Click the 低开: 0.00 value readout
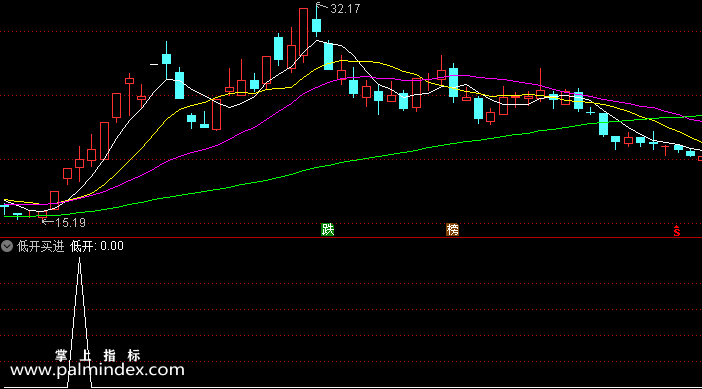702x389 pixels. [x=97, y=246]
